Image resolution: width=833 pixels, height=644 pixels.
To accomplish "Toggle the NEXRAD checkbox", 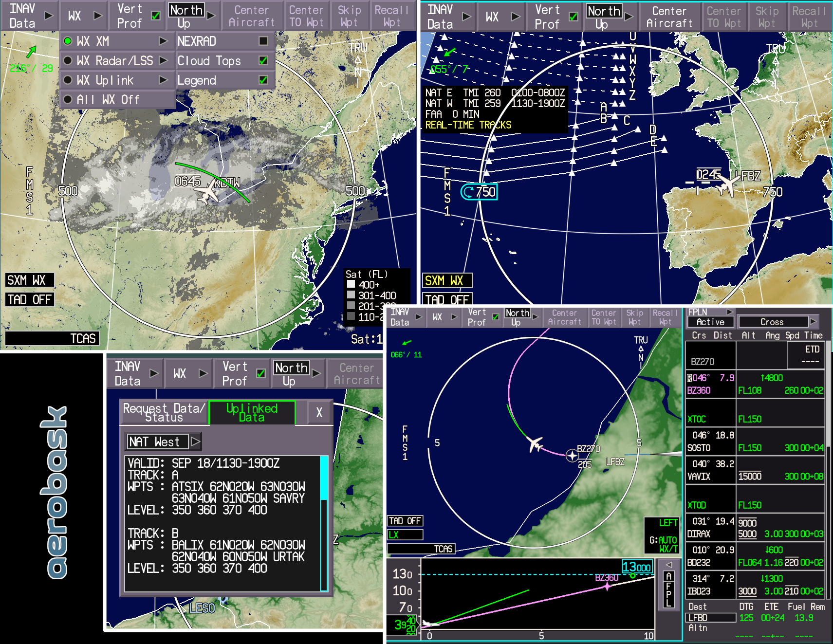I will pyautogui.click(x=263, y=41).
